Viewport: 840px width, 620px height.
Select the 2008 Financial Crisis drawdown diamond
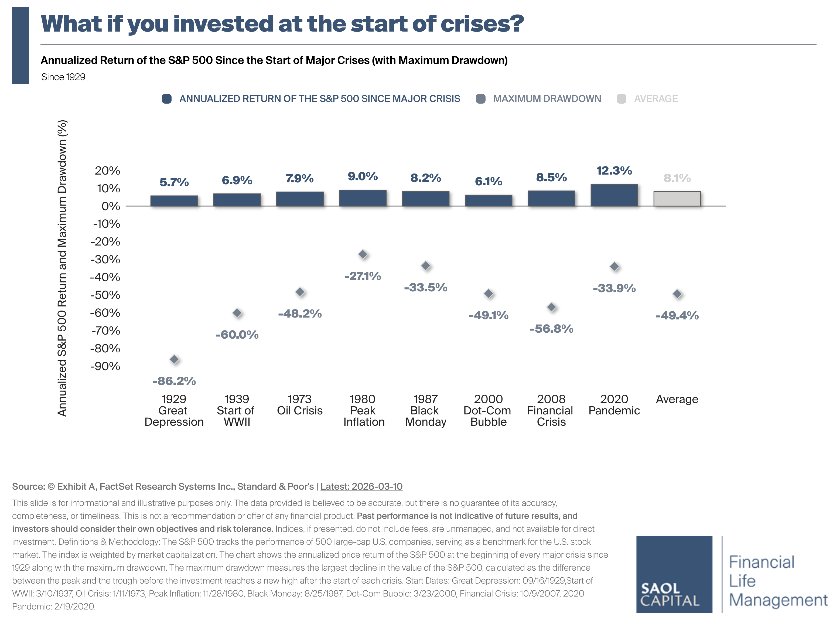(x=551, y=307)
